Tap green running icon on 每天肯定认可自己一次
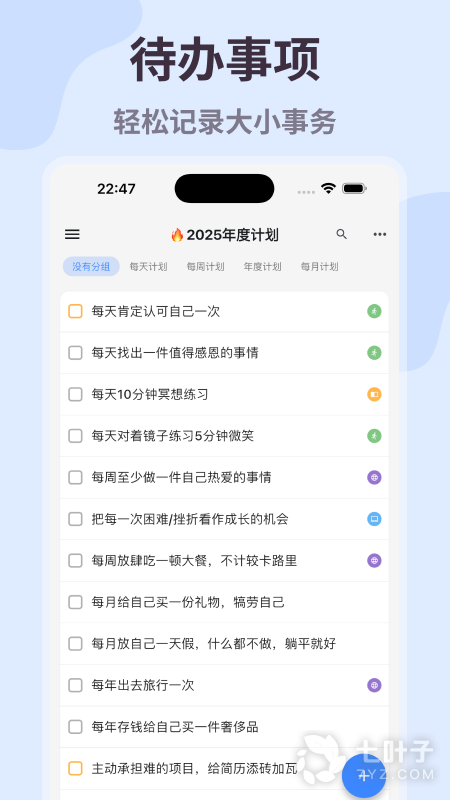The image size is (450, 800). (x=374, y=311)
